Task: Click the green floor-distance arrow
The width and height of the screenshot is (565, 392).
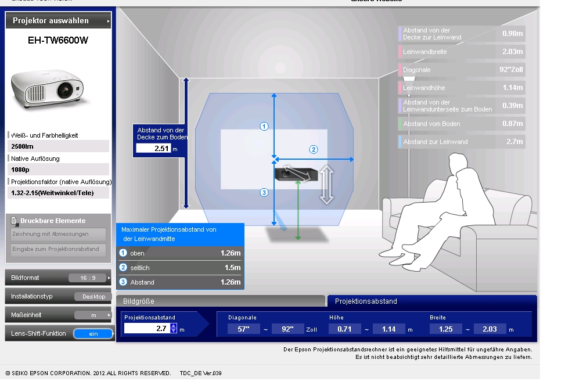Action: pos(298,210)
